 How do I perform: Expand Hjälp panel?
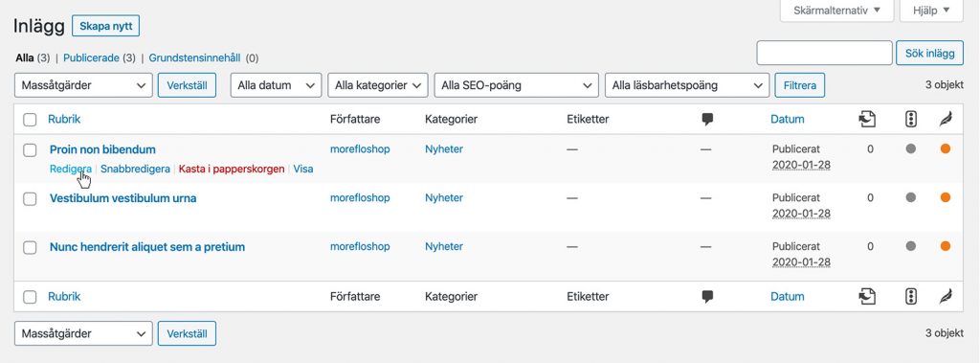click(x=931, y=10)
